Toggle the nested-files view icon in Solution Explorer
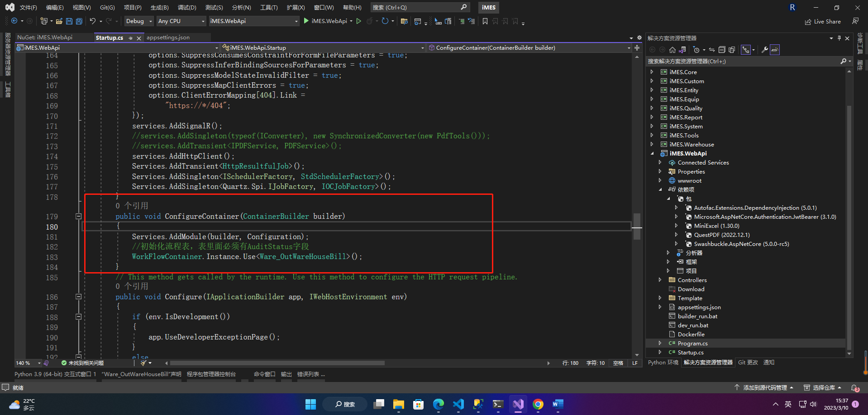868x415 pixels. coord(746,50)
